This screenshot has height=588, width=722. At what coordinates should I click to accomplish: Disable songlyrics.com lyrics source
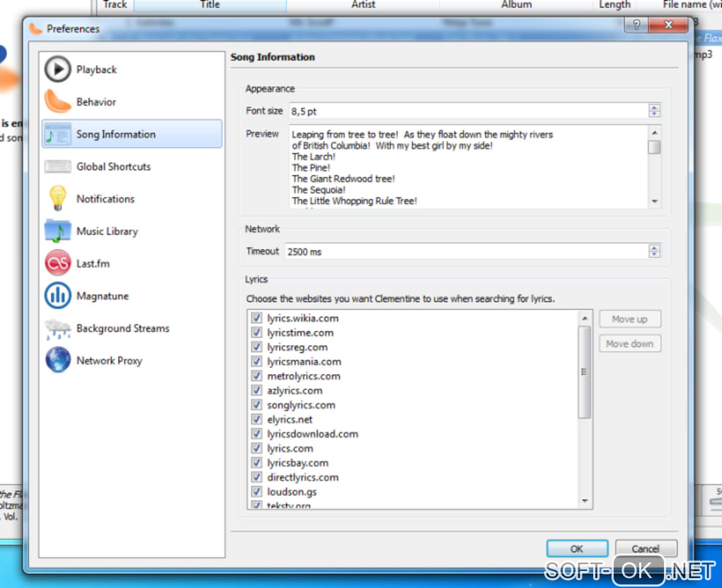[256, 405]
